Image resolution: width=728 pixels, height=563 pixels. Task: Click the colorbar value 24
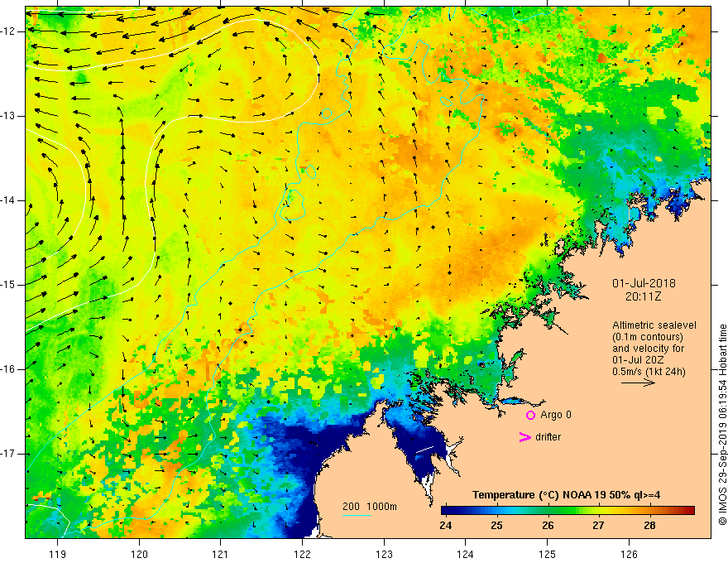coord(446,526)
